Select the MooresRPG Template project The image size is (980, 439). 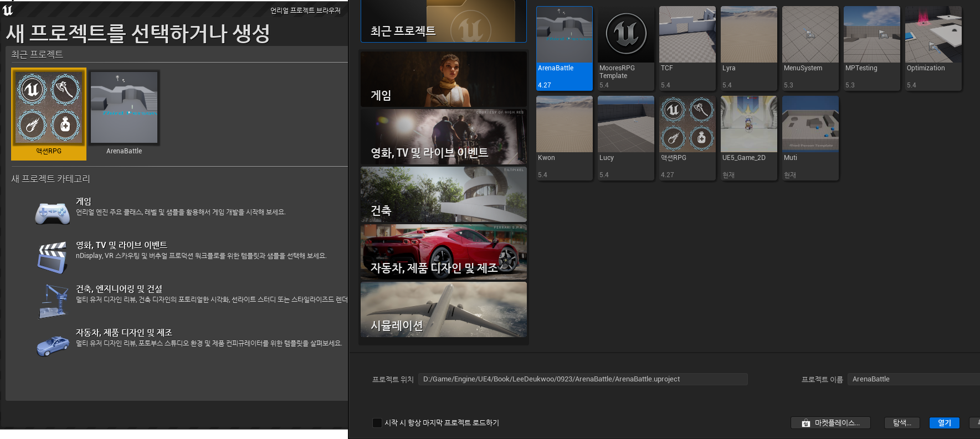coord(626,48)
